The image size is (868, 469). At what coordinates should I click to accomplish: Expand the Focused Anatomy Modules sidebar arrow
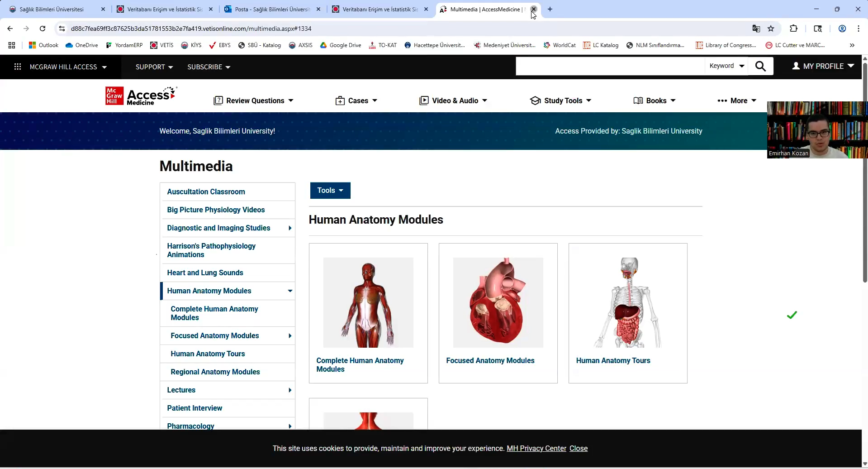pyautogui.click(x=290, y=336)
